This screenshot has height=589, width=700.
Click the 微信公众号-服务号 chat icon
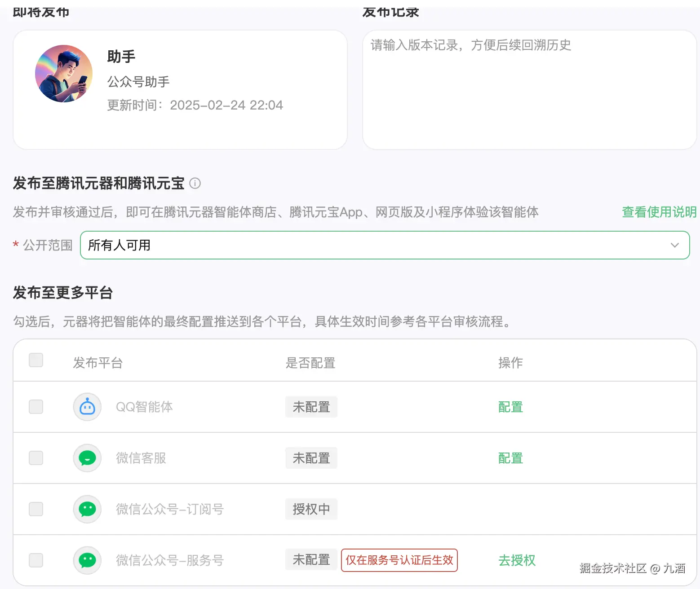tap(87, 560)
